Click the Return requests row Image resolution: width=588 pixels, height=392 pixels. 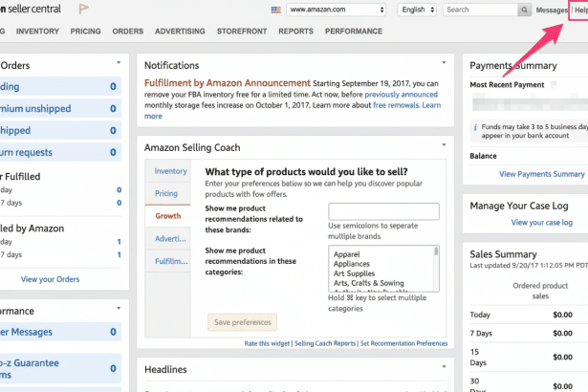(x=60, y=152)
